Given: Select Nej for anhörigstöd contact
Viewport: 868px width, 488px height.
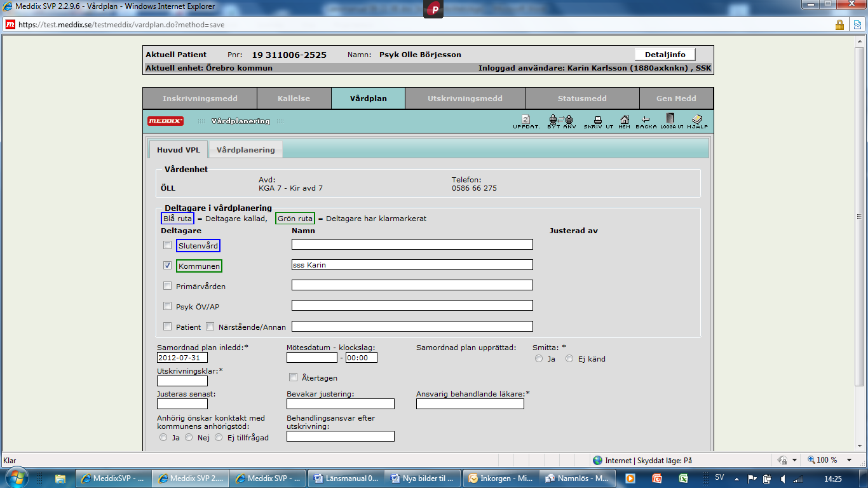Looking at the screenshot, I should tap(188, 437).
